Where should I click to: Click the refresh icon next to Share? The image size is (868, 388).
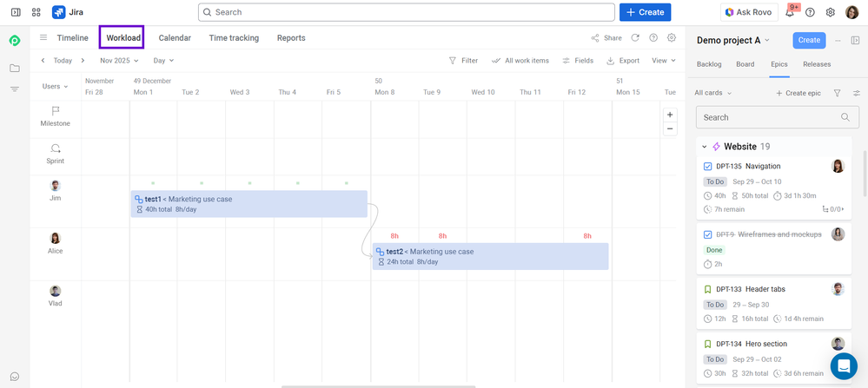coord(635,37)
